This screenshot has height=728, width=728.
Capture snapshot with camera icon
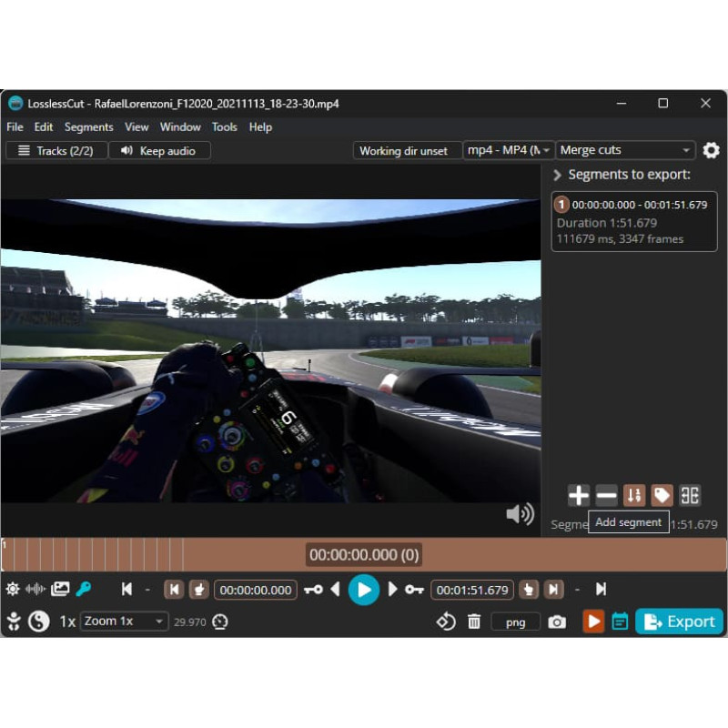point(557,622)
